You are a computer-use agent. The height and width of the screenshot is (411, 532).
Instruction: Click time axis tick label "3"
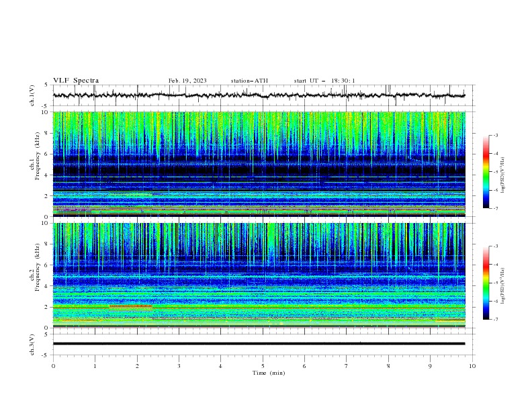[x=179, y=366]
